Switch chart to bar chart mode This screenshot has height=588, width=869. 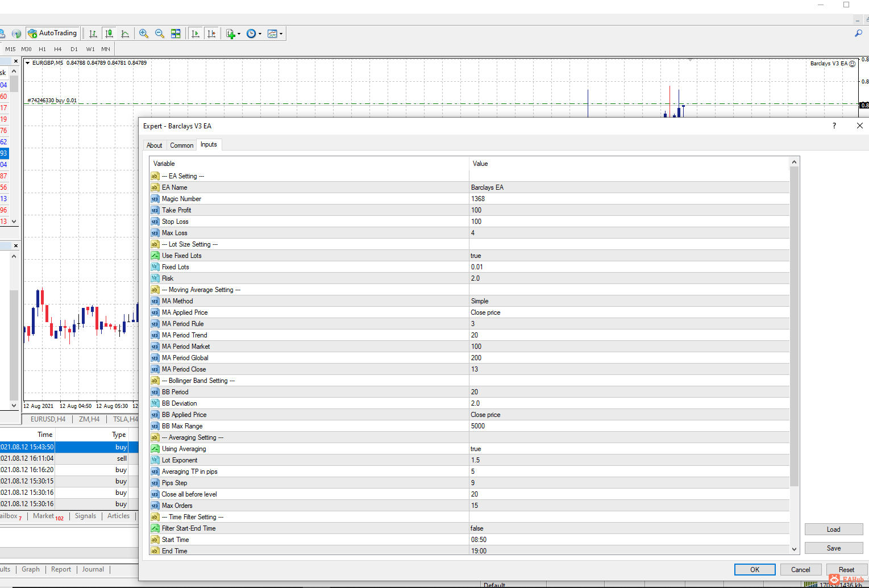click(x=93, y=34)
